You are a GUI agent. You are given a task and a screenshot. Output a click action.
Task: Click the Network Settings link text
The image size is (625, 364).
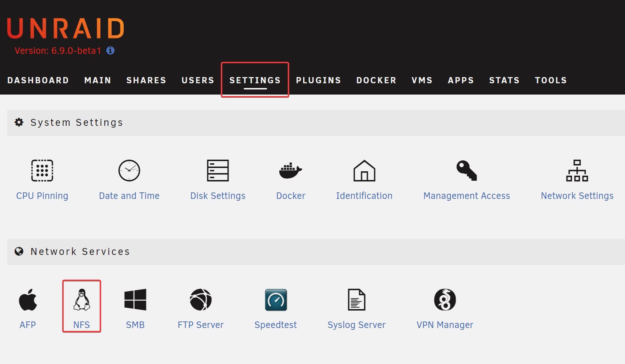pos(577,196)
